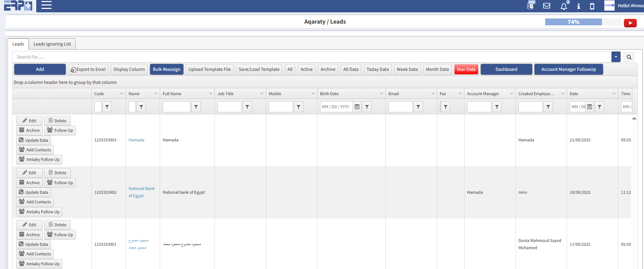Expand the search box dropdown arrow

(616, 57)
